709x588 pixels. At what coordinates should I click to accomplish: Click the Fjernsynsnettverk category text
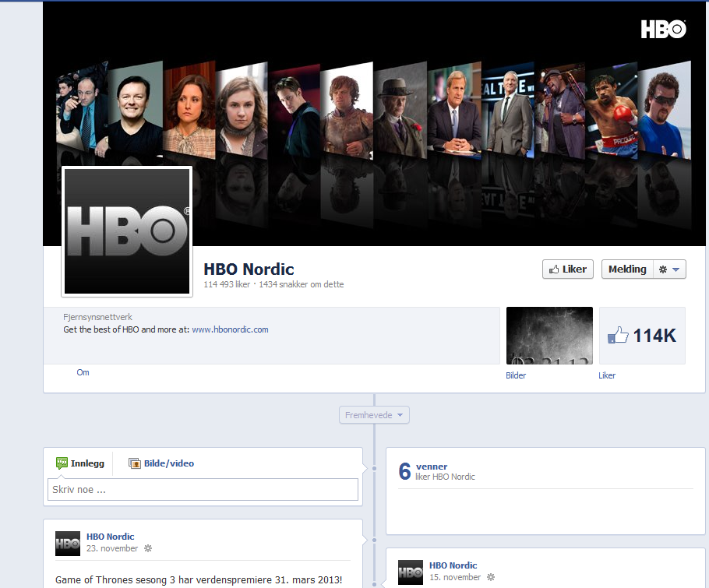coord(97,317)
